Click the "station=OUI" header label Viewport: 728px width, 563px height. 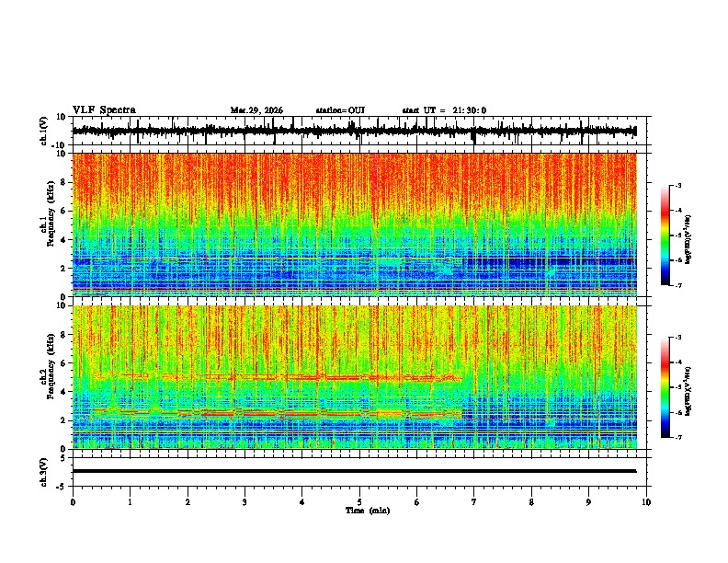click(340, 110)
